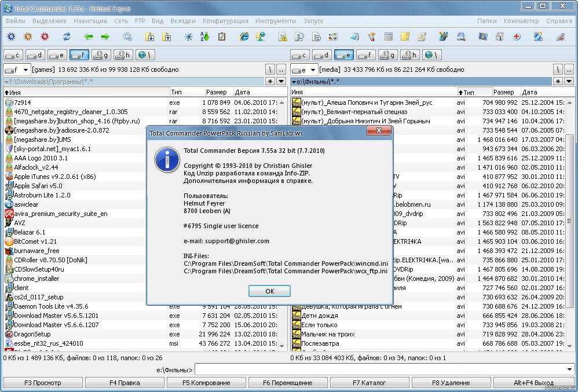The width and height of the screenshot is (578, 392).
Task: Click the magnifier search toolbar icon
Action: click(x=461, y=36)
